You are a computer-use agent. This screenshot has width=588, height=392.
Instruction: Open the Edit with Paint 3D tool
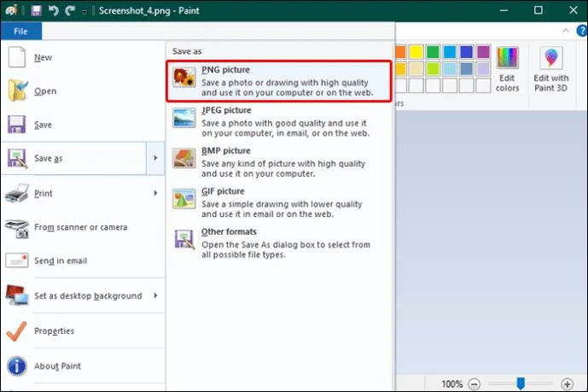click(550, 69)
